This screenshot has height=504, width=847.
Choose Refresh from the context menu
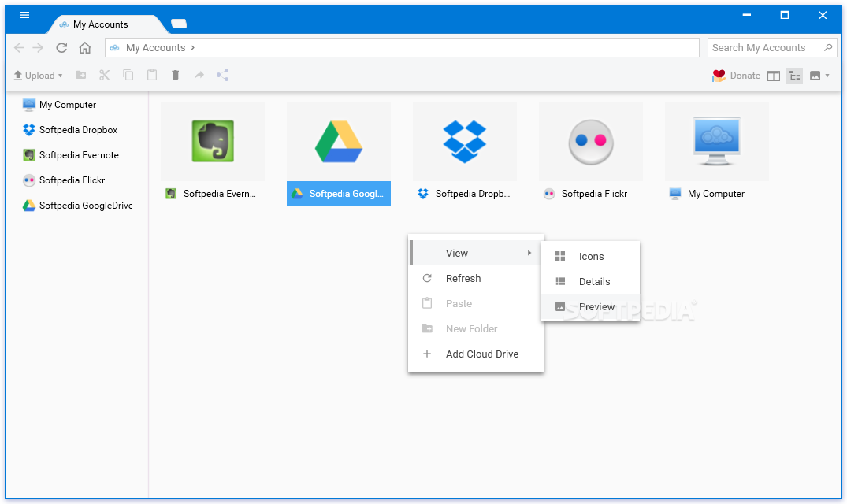point(475,279)
